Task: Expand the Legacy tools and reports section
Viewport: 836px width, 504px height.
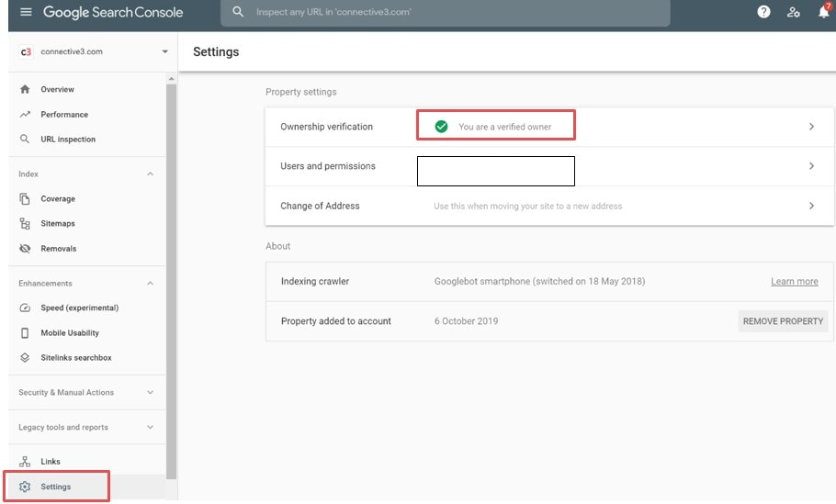Action: click(150, 428)
